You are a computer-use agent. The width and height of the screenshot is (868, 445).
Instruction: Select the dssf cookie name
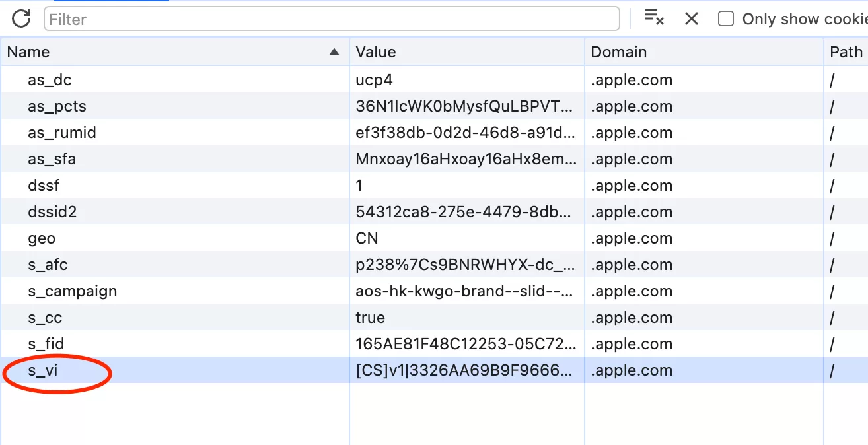(44, 186)
